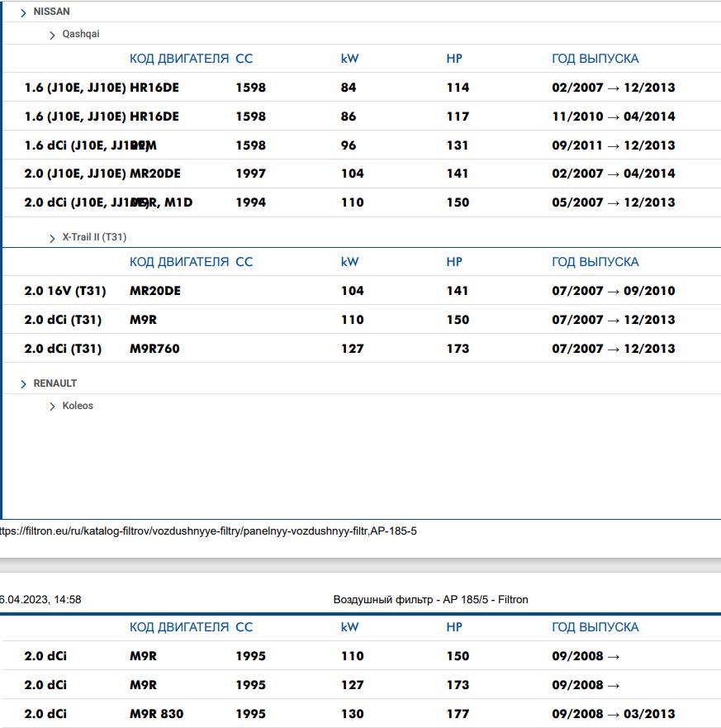Click Koleos table 'КОД ДВИГАТЕЛЯ' header
Viewport: 721px width, 728px height.
179,627
